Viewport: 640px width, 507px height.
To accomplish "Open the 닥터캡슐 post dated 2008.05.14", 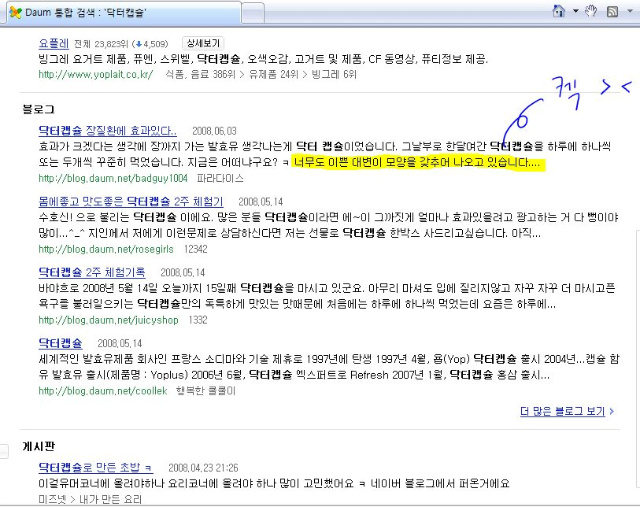I will (x=60, y=343).
